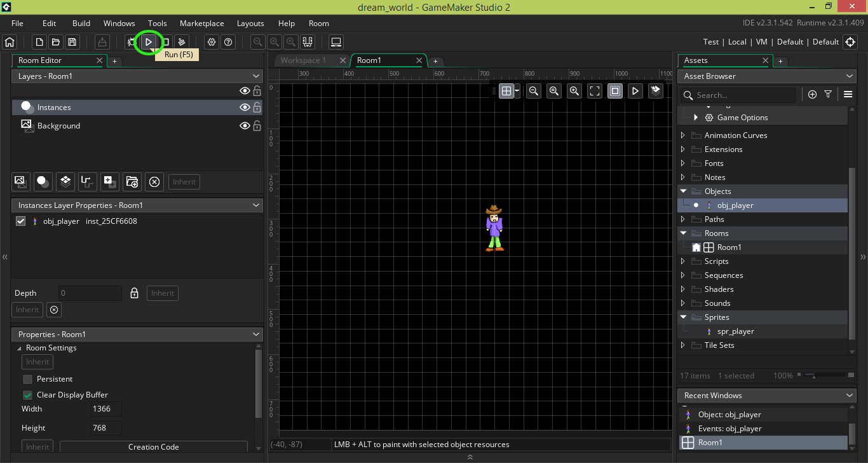Open the Marketplace menu
This screenshot has height=463, width=868.
[x=201, y=24]
